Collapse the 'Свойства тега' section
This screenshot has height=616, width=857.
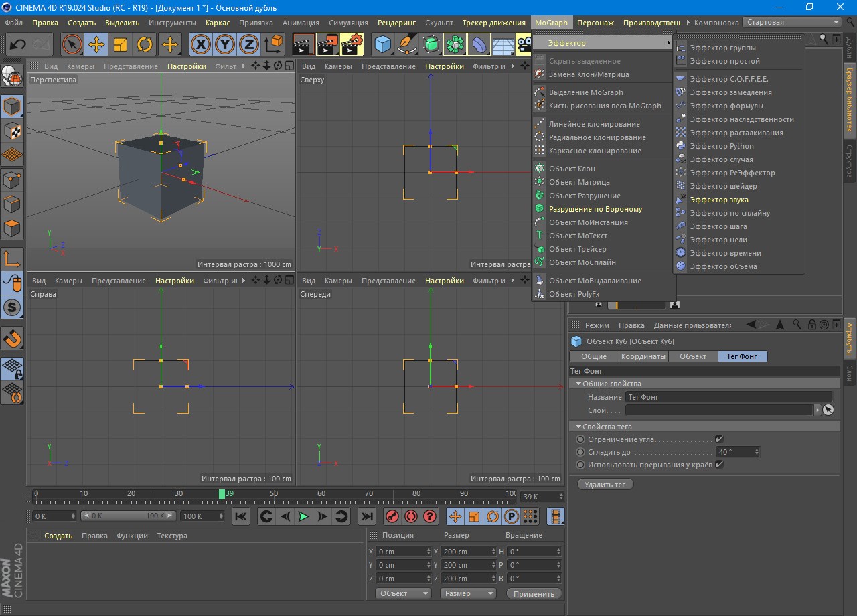coord(578,427)
